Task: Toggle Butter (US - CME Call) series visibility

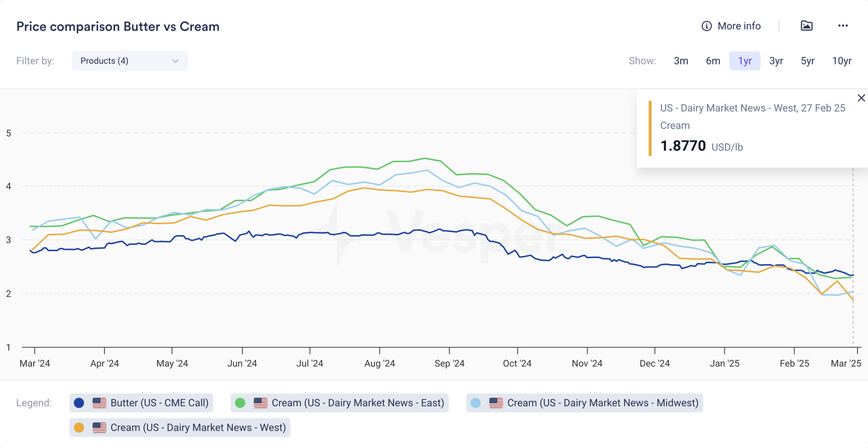Action: (x=159, y=403)
